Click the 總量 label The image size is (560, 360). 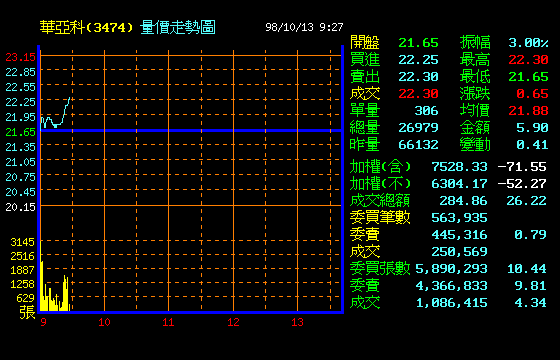(365, 128)
